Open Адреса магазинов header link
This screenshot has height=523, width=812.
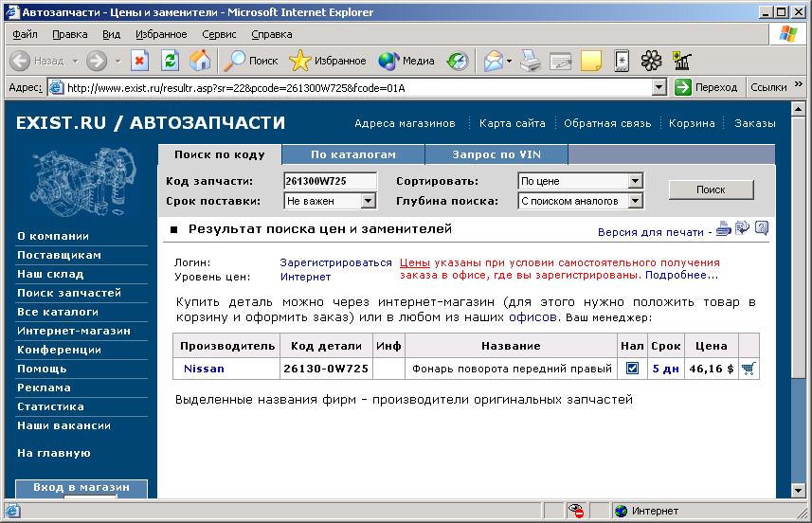[x=405, y=123]
